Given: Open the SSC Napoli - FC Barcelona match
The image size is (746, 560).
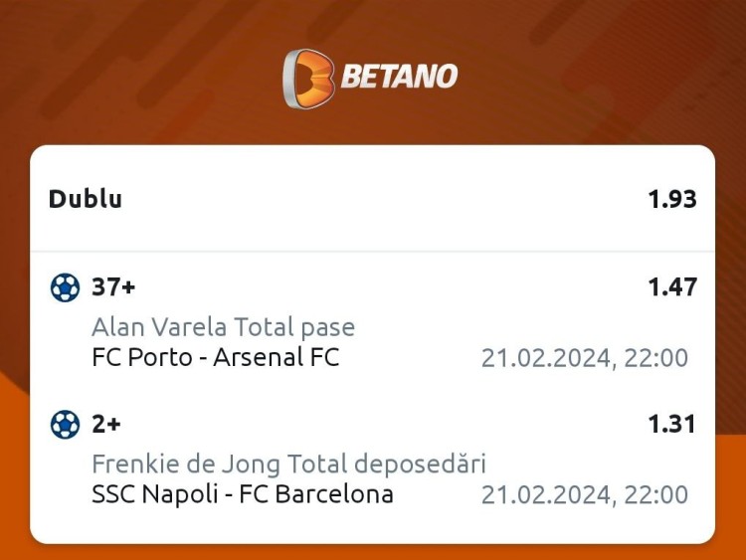Looking at the screenshot, I should tap(243, 494).
